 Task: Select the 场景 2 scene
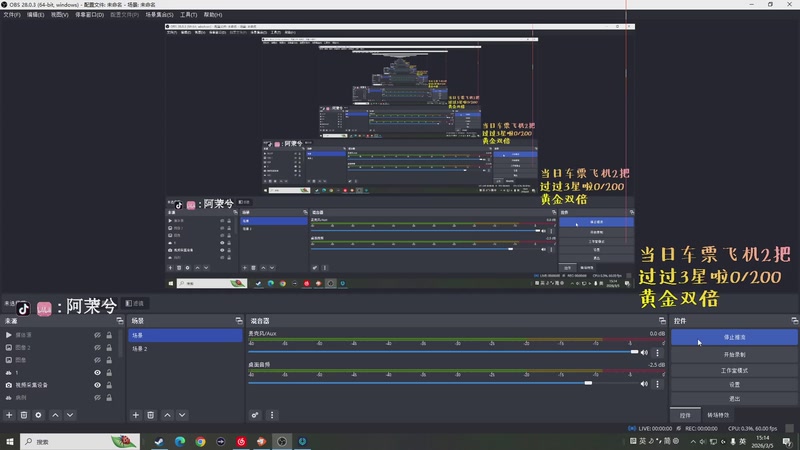185,348
